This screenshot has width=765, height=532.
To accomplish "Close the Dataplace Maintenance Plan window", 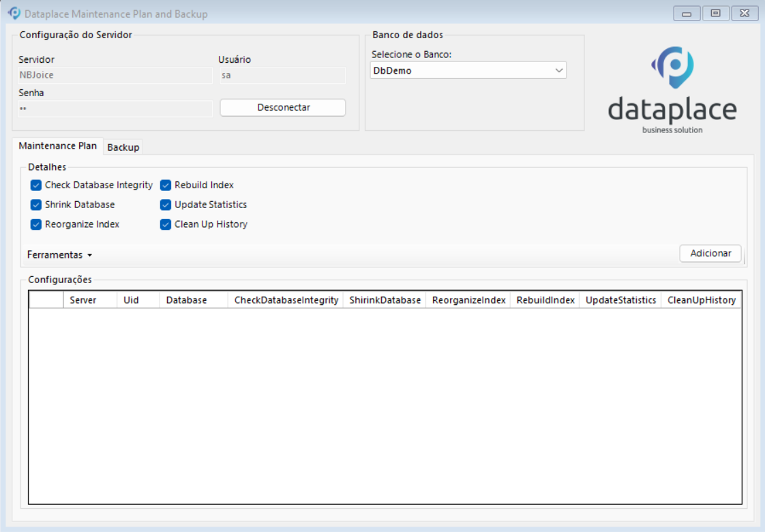I will click(x=745, y=13).
